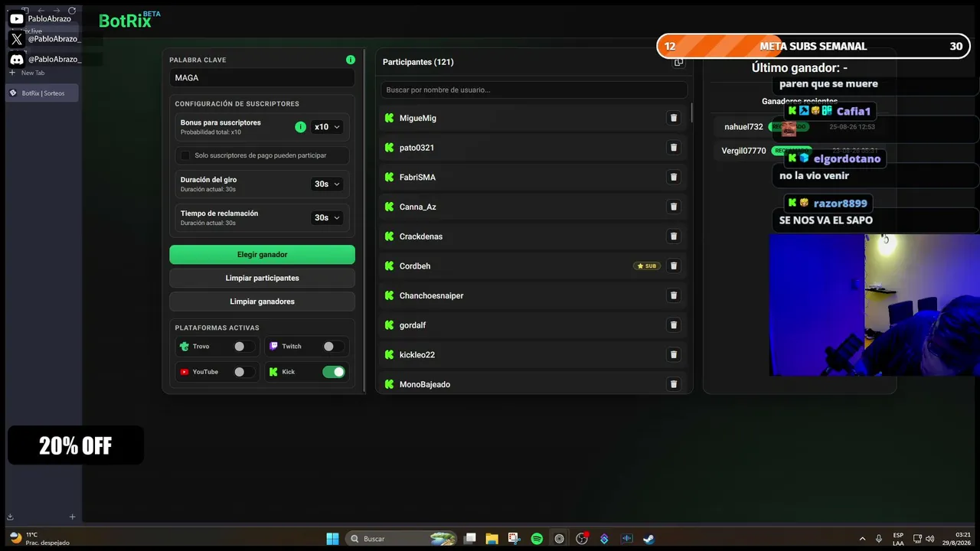Open the taskbar weather widget

[39, 539]
